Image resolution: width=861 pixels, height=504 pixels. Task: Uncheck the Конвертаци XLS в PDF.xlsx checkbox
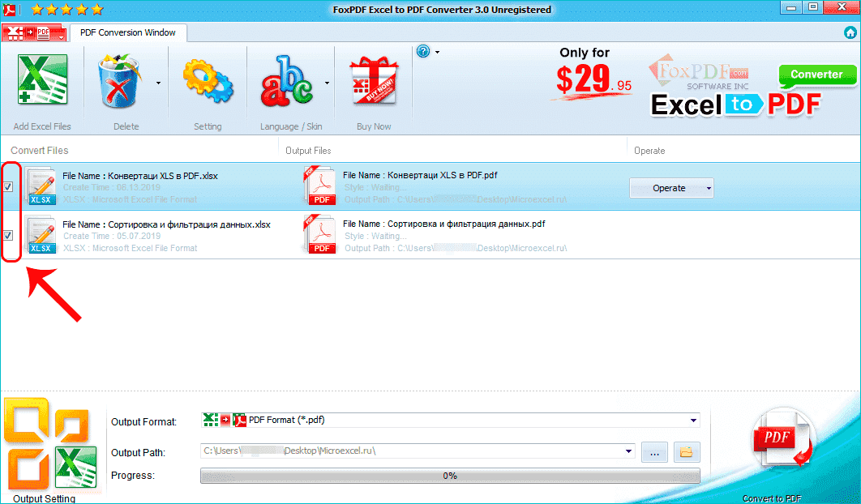point(8,186)
